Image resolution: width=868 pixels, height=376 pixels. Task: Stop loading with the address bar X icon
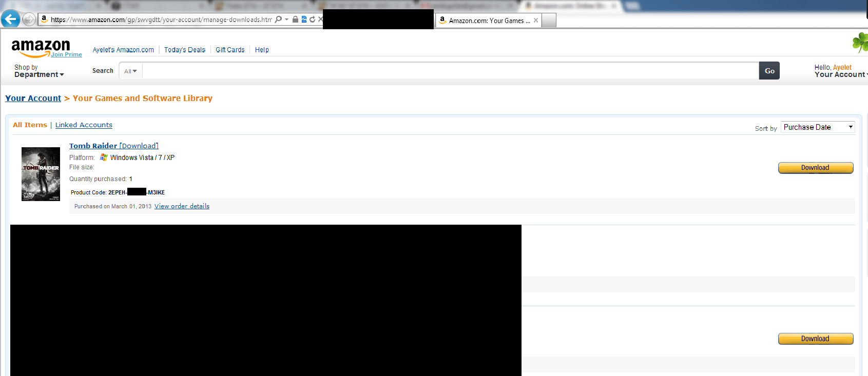[x=320, y=19]
